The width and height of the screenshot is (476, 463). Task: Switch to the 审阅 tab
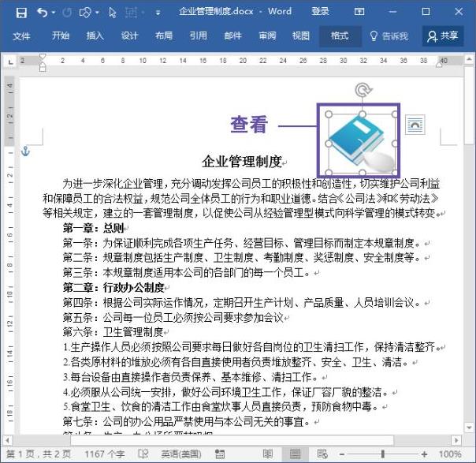267,35
